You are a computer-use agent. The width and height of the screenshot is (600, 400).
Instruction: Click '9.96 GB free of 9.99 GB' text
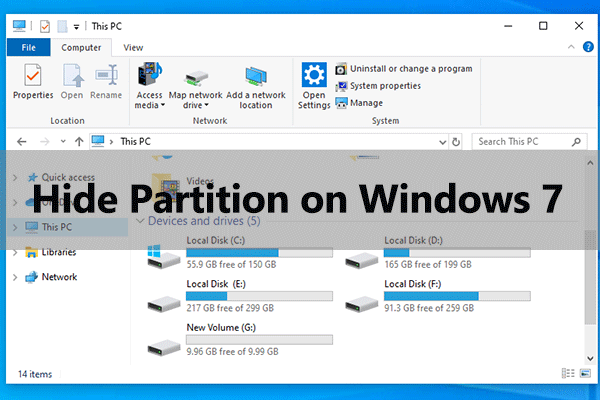[232, 351]
